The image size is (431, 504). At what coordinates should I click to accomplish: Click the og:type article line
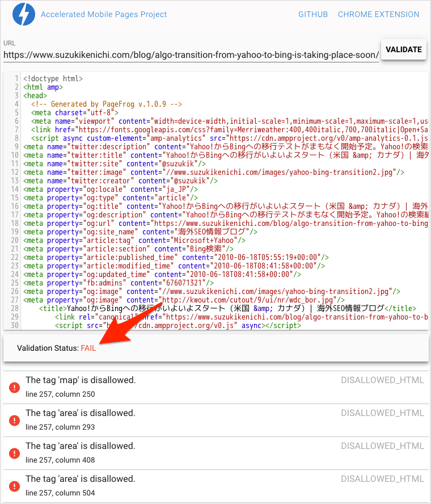(x=111, y=198)
